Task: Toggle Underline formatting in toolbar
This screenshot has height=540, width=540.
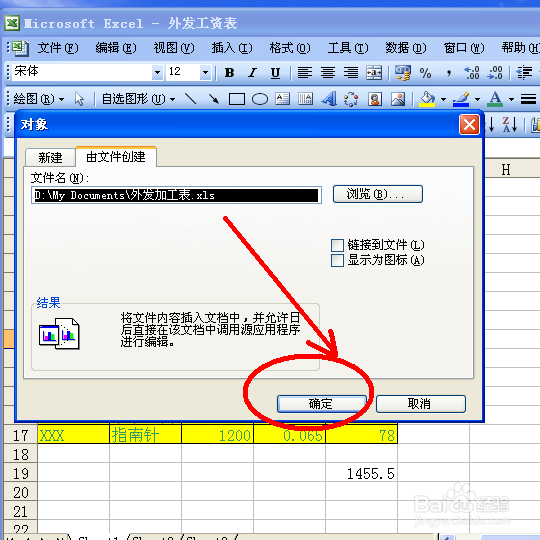Action: [x=275, y=73]
